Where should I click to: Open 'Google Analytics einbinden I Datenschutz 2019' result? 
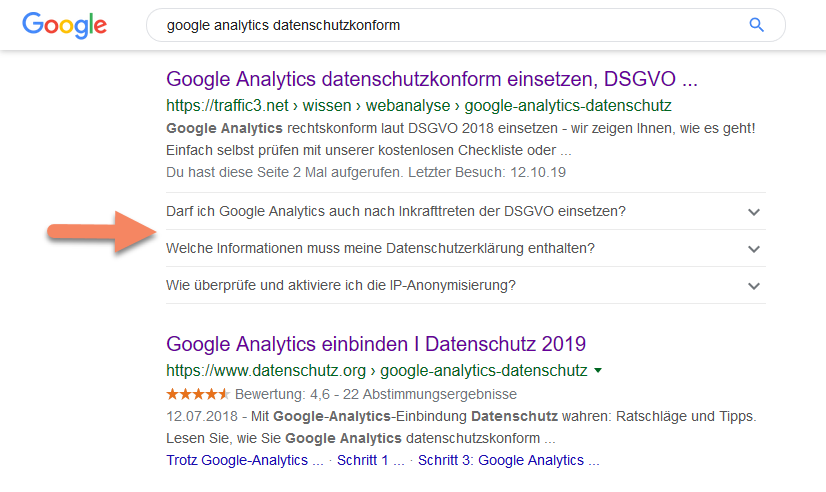pyautogui.click(x=375, y=344)
